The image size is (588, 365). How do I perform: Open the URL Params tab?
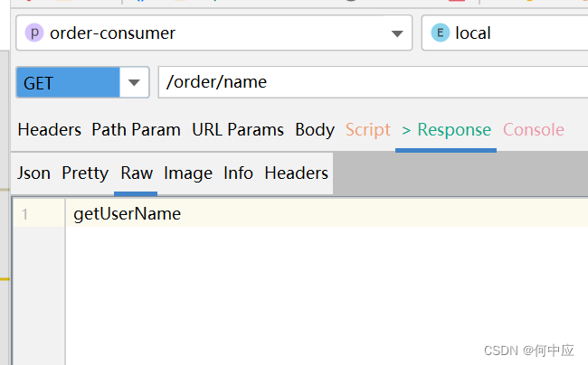coord(238,130)
